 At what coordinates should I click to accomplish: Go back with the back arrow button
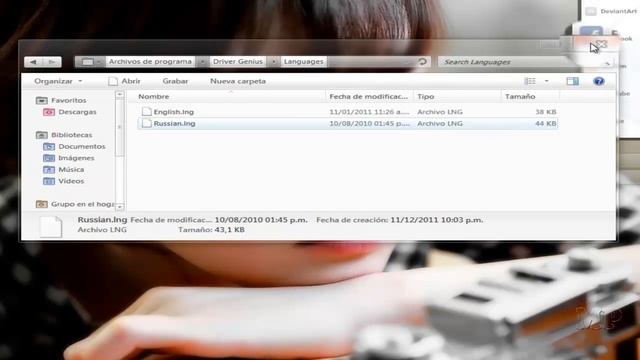click(x=33, y=62)
